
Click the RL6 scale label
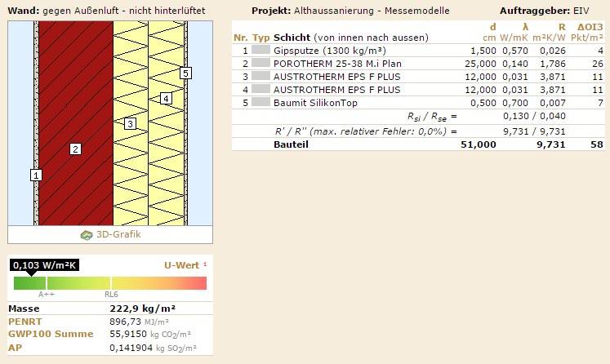click(x=111, y=295)
